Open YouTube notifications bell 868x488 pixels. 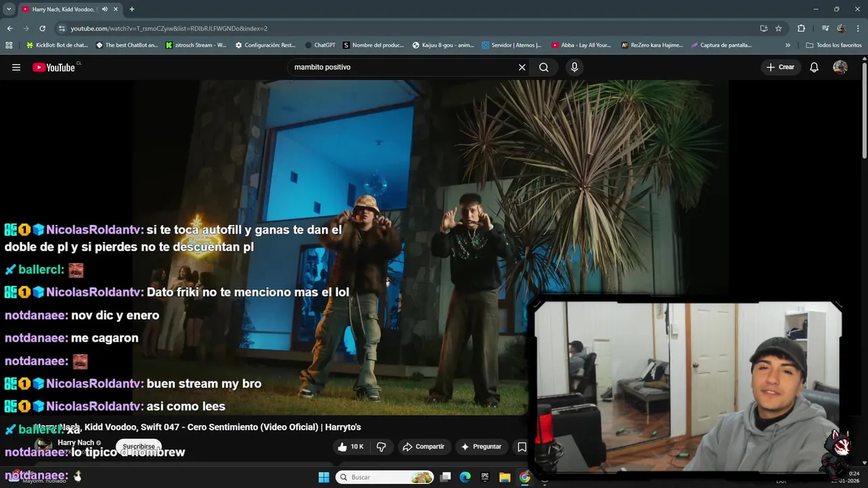(x=814, y=67)
